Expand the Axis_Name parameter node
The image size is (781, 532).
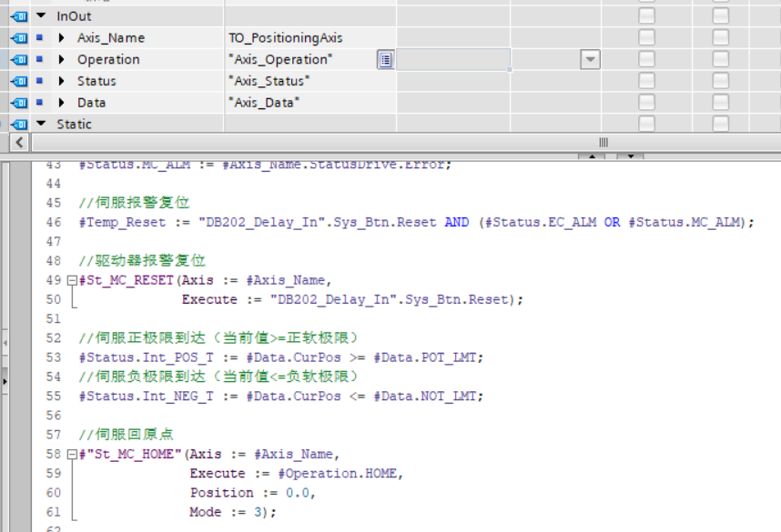(61, 38)
